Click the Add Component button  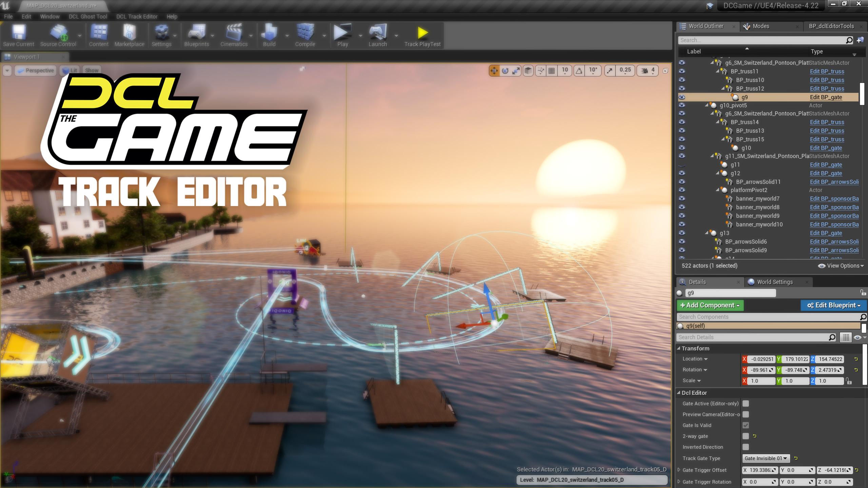click(710, 305)
